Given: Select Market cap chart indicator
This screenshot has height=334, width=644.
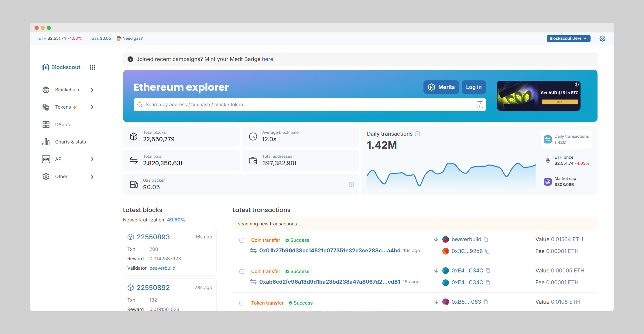Looking at the screenshot, I should click(x=567, y=181).
